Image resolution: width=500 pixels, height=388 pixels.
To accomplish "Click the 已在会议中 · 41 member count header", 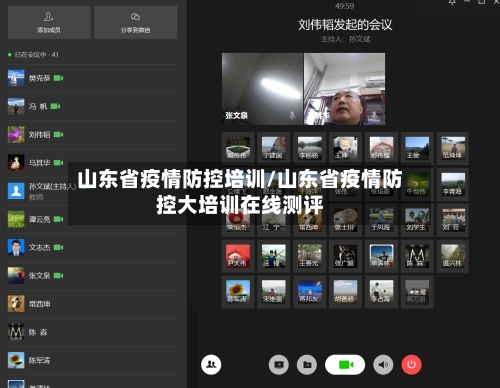I will [37, 55].
